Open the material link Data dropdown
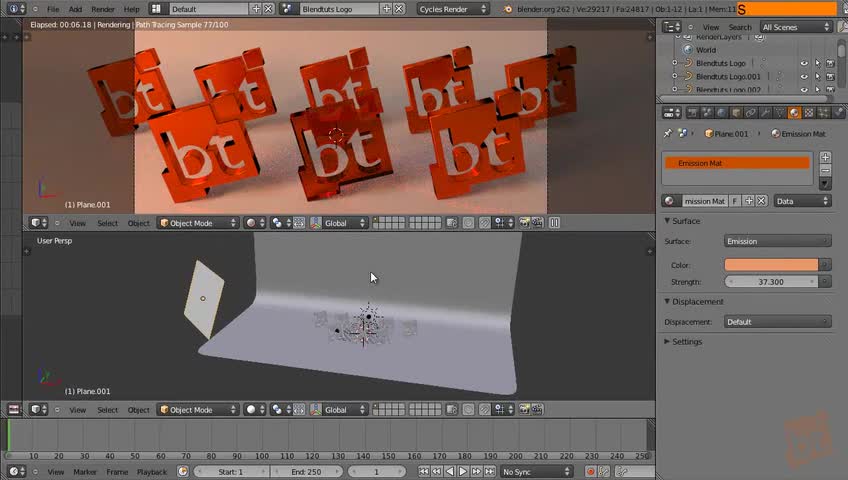 [803, 201]
